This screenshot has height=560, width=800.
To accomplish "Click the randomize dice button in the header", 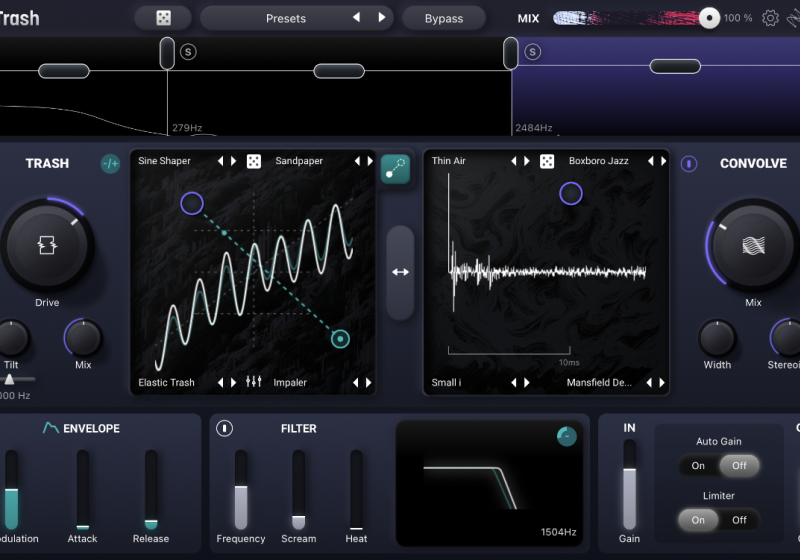I will [163, 18].
